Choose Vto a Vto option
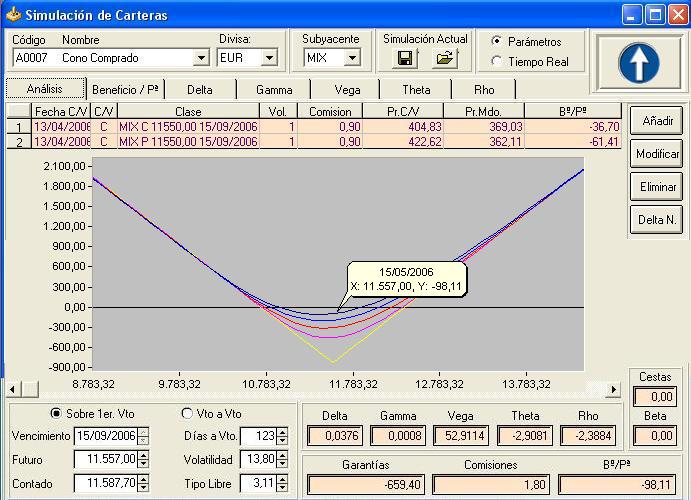This screenshot has width=691, height=500. point(187,414)
